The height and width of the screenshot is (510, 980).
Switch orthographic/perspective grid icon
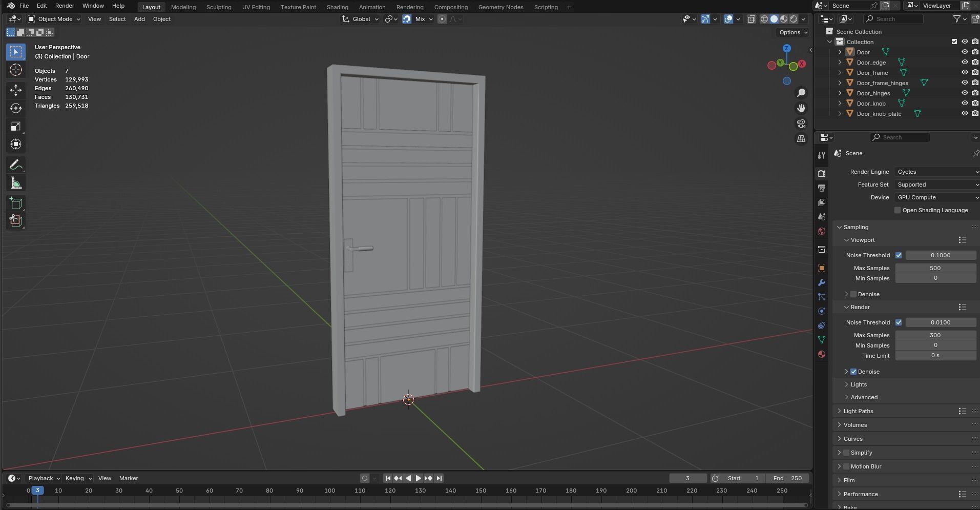pyautogui.click(x=801, y=139)
